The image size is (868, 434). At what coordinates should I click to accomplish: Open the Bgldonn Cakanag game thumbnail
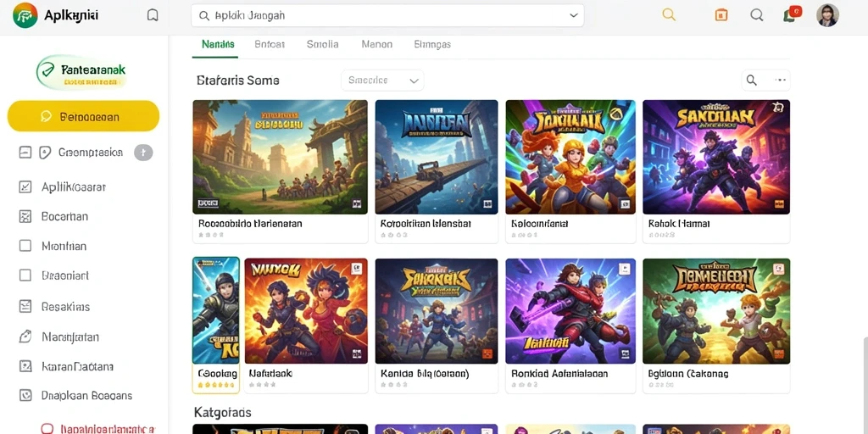pyautogui.click(x=716, y=311)
